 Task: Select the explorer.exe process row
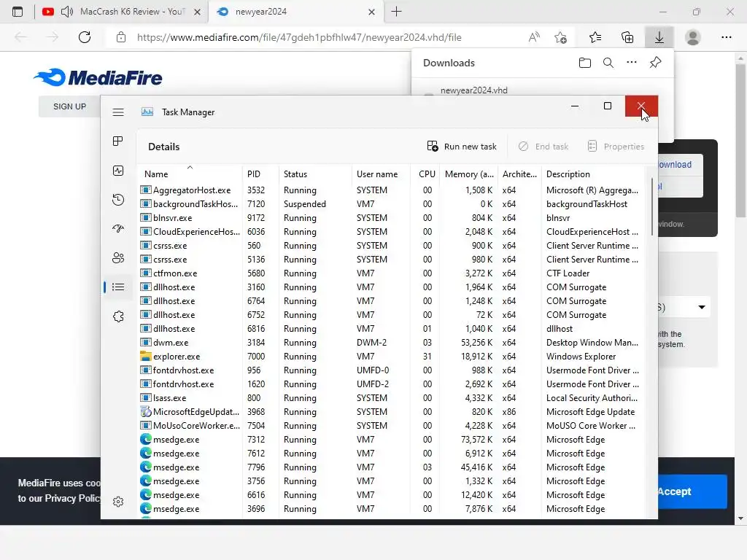coord(391,357)
